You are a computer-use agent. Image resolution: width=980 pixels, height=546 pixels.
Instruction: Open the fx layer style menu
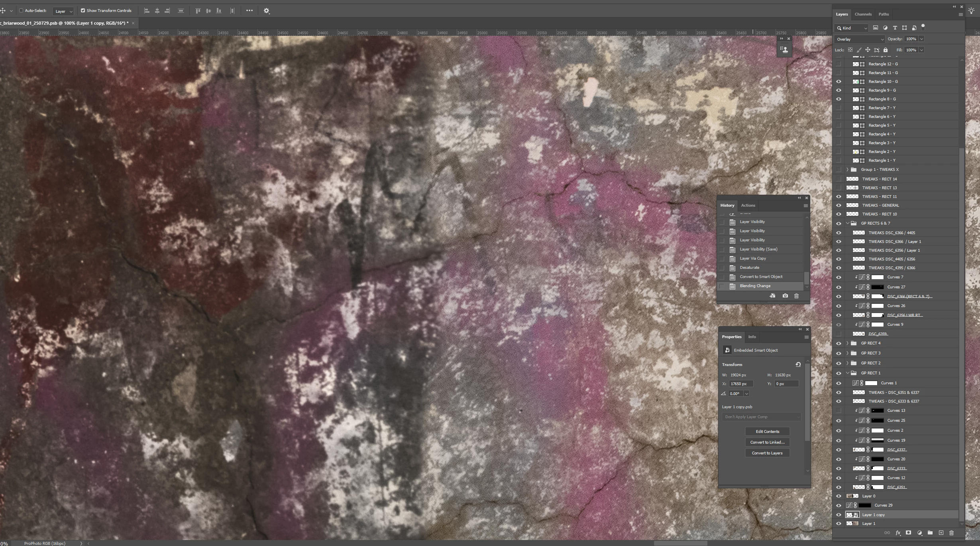898,533
